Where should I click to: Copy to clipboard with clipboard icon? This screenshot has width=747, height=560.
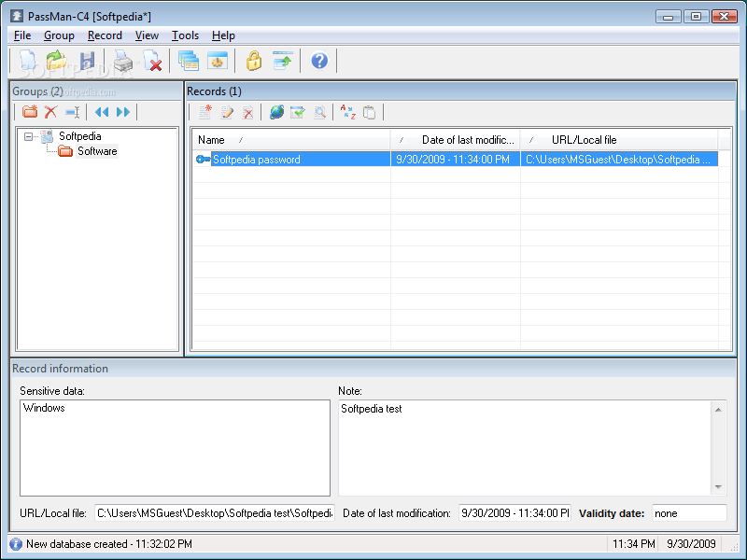369,112
